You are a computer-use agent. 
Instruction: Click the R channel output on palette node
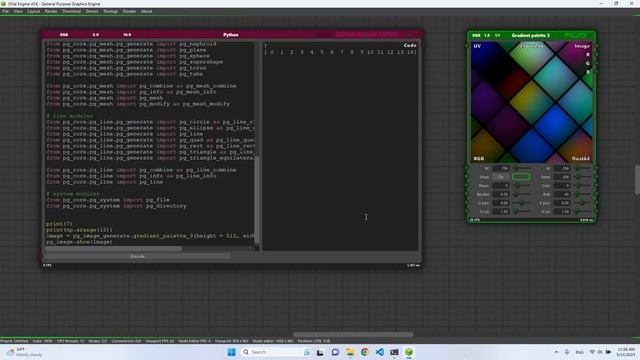pyautogui.click(x=588, y=55)
